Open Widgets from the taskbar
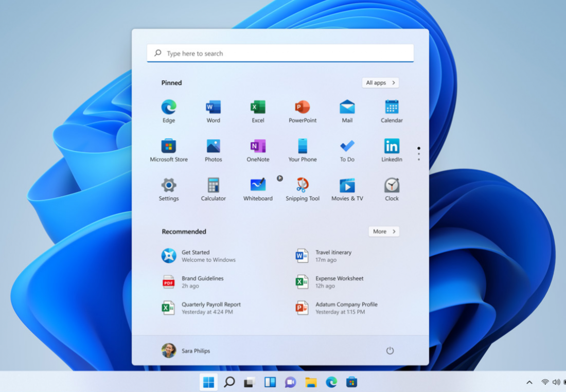Viewport: 566px width, 392px height. [x=270, y=382]
